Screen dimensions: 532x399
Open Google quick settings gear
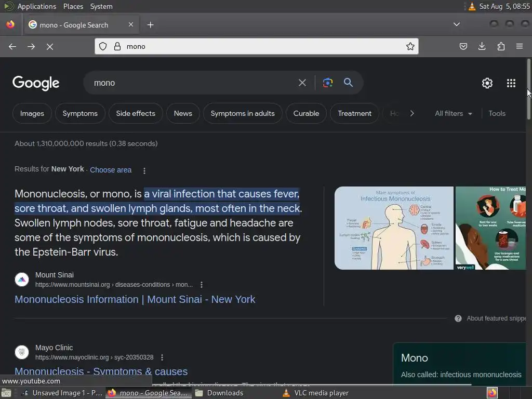point(487,83)
